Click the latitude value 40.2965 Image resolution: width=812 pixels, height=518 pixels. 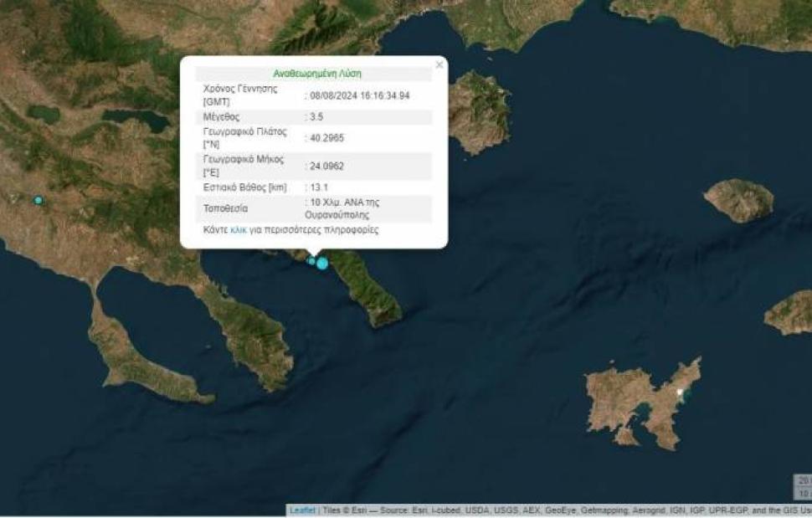point(326,138)
